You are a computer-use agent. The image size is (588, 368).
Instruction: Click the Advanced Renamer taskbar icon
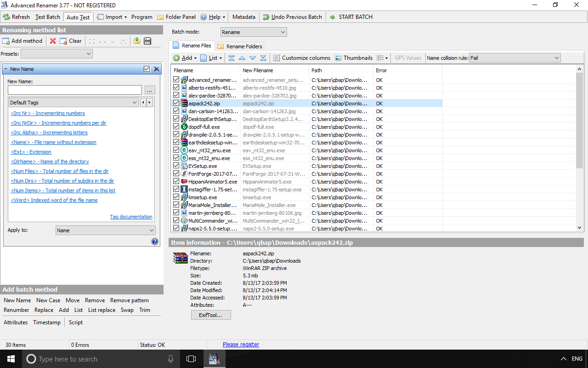[x=214, y=359]
